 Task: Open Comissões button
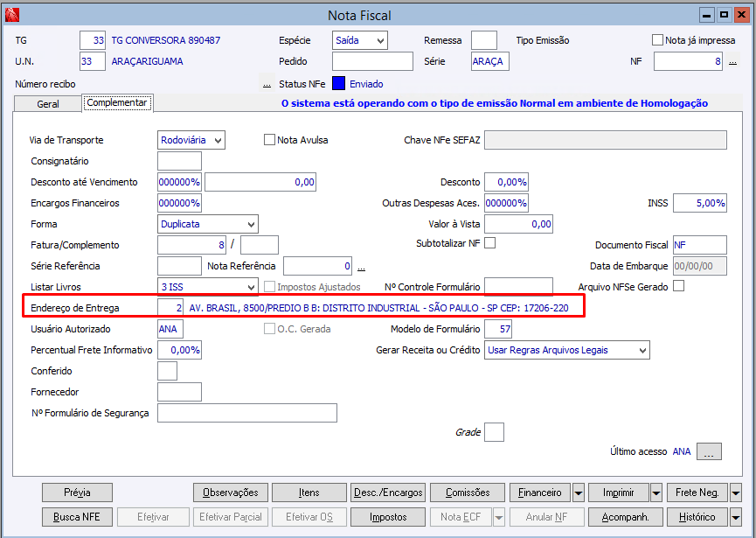(468, 493)
